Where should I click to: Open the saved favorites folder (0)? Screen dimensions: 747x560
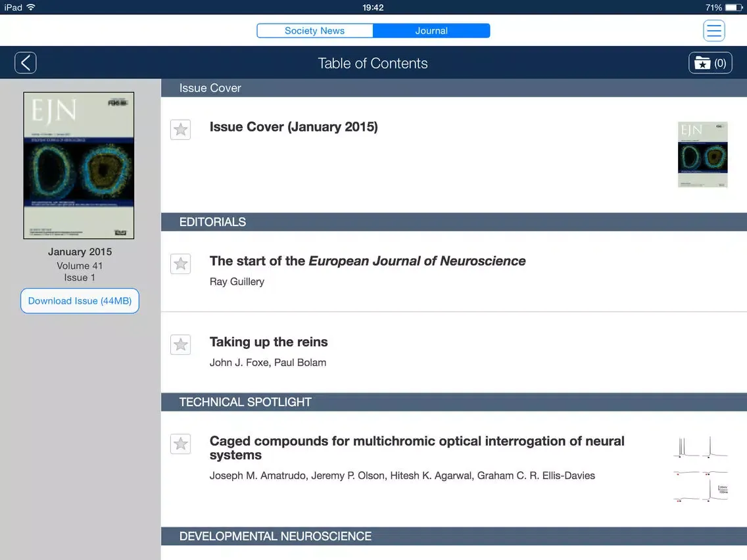pyautogui.click(x=710, y=63)
